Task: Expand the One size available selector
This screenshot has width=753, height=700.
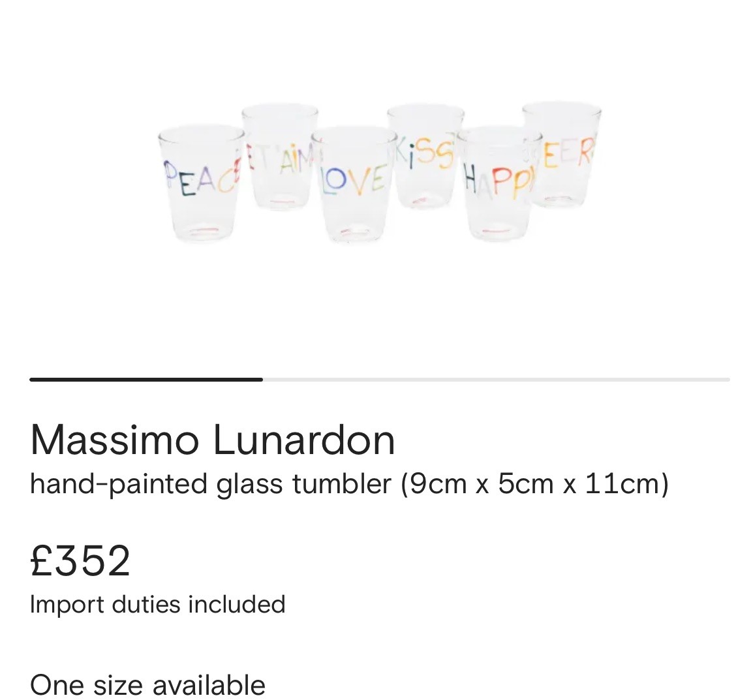Action: (x=147, y=685)
